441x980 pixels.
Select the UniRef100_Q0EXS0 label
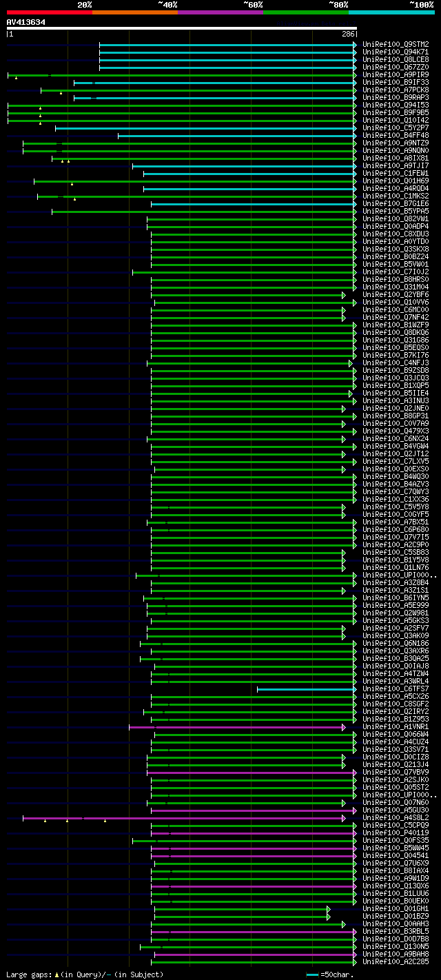396,469
